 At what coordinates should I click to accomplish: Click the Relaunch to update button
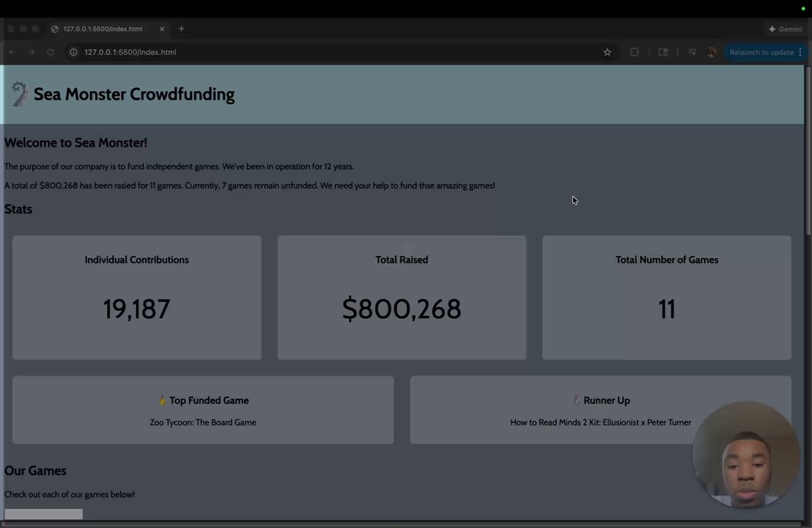(761, 52)
